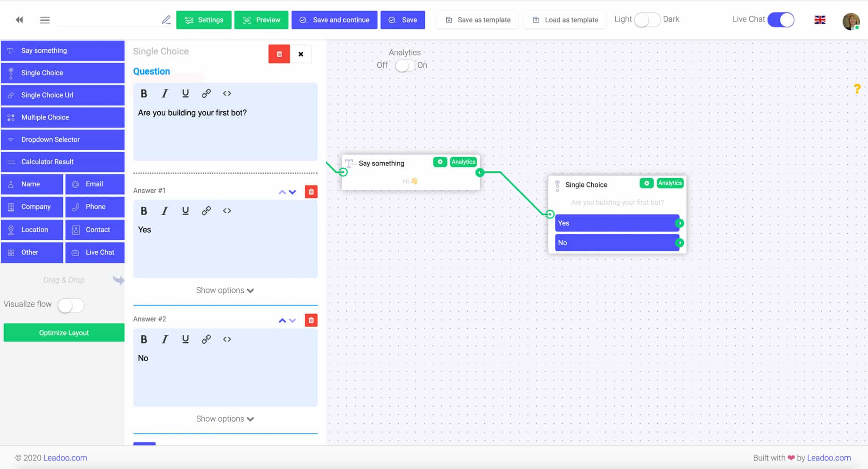Click the Italic icon for Answer #1
Image resolution: width=868 pixels, height=469 pixels.
(x=164, y=211)
